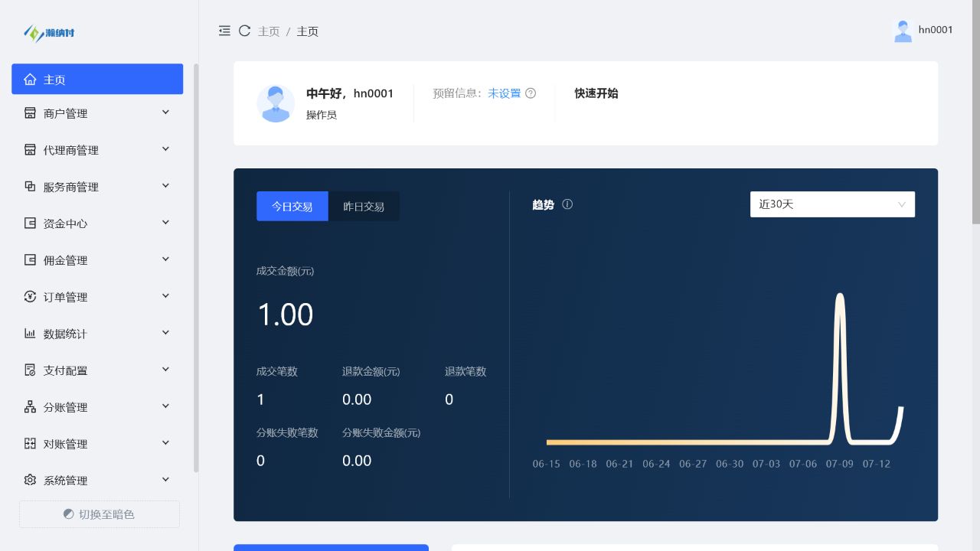
Task: Click the 数据统计 bar chart icon
Action: click(30, 334)
